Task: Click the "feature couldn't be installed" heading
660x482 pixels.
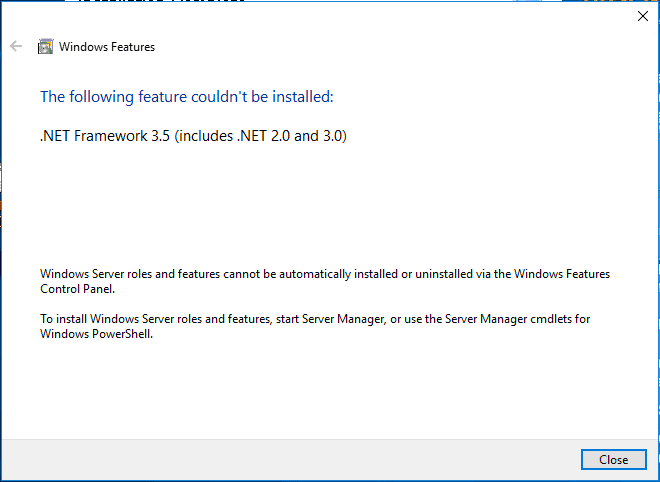Action: pos(186,97)
